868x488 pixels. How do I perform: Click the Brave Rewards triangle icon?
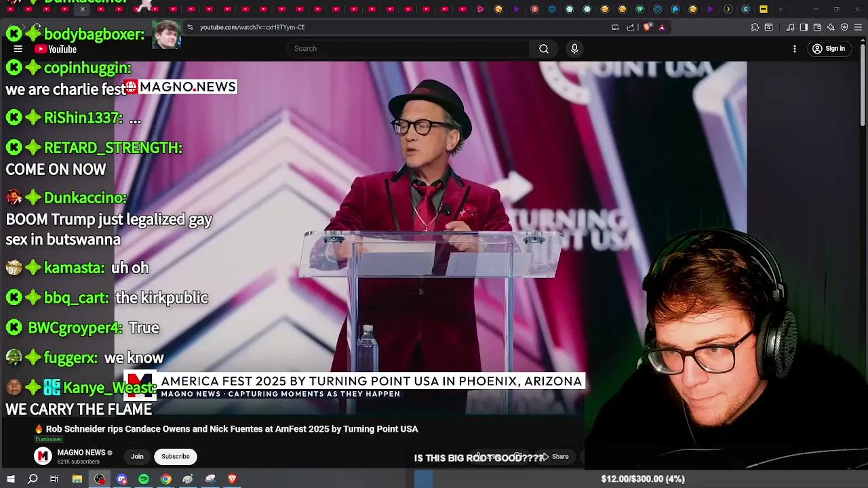click(662, 27)
